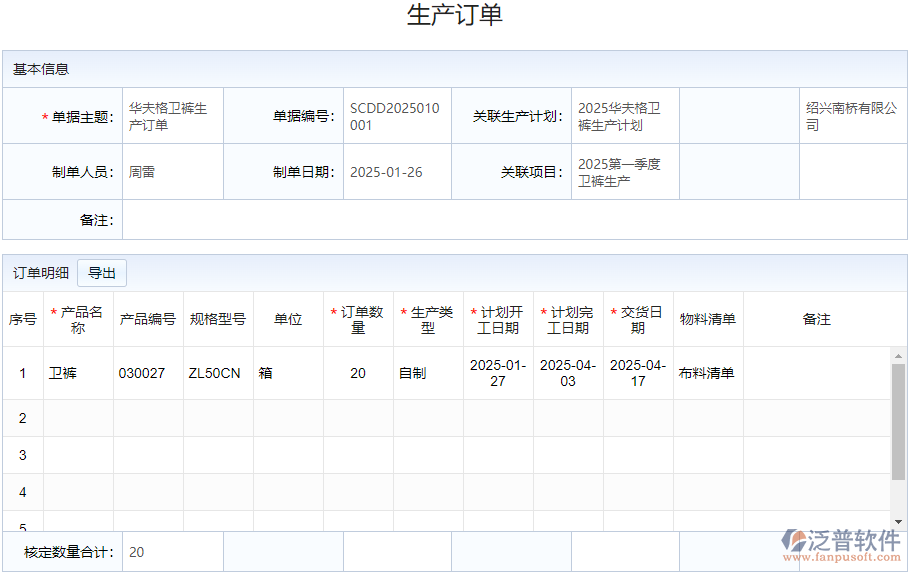Screen dimensions: 911x573
Task: Click the 制单日期 field label
Action: coord(304,172)
